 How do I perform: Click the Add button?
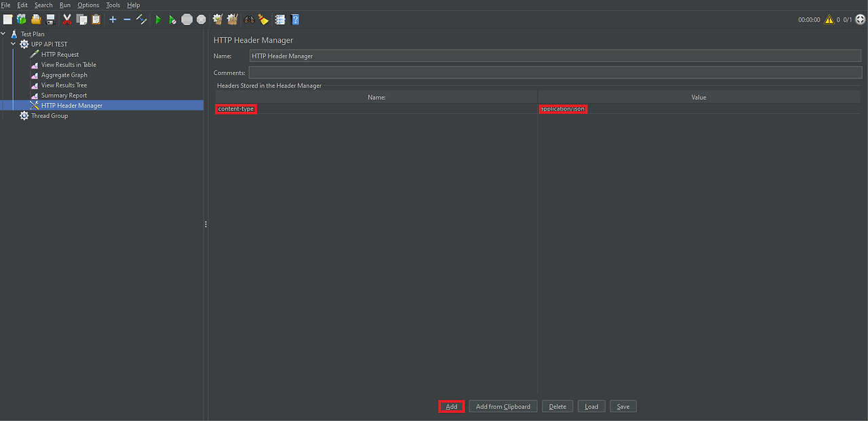pyautogui.click(x=452, y=406)
